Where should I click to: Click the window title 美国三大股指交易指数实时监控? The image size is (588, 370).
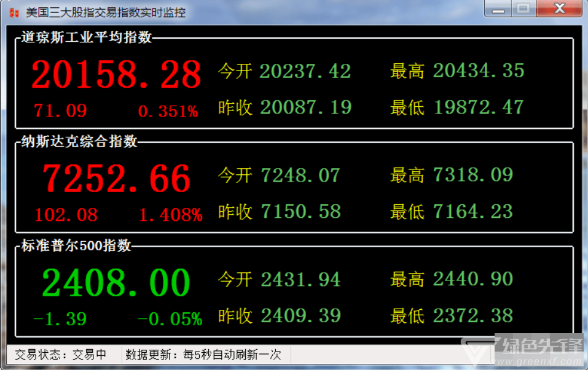tap(106, 13)
